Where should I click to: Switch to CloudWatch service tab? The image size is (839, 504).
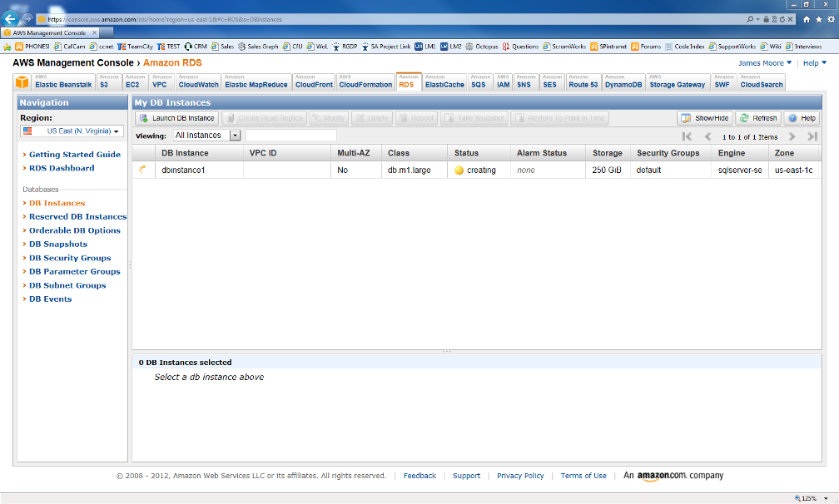(198, 82)
